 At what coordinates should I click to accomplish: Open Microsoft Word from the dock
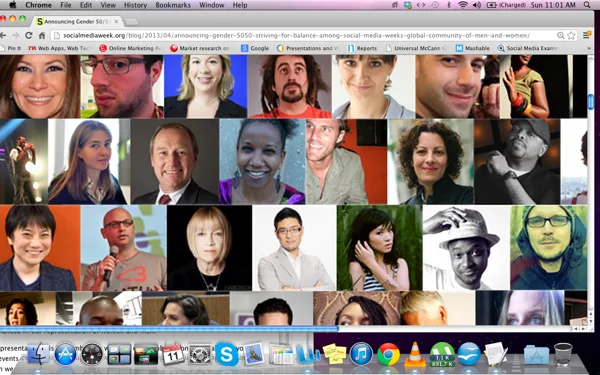click(308, 354)
